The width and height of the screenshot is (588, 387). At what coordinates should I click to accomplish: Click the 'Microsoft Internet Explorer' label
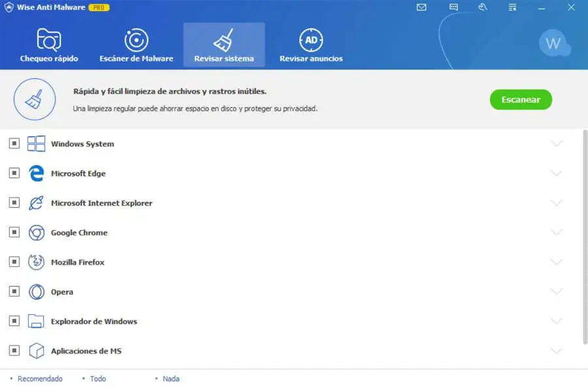pos(102,203)
